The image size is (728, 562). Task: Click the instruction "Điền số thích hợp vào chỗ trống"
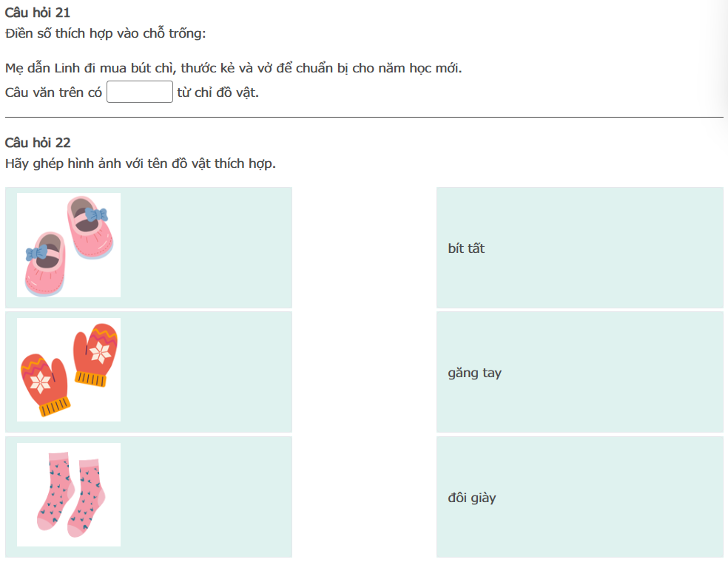click(105, 33)
